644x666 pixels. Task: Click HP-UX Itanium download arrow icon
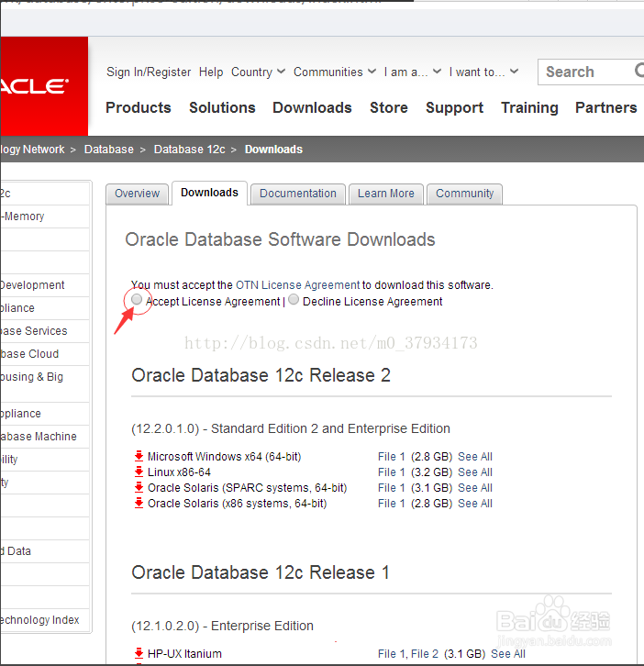pos(139,654)
